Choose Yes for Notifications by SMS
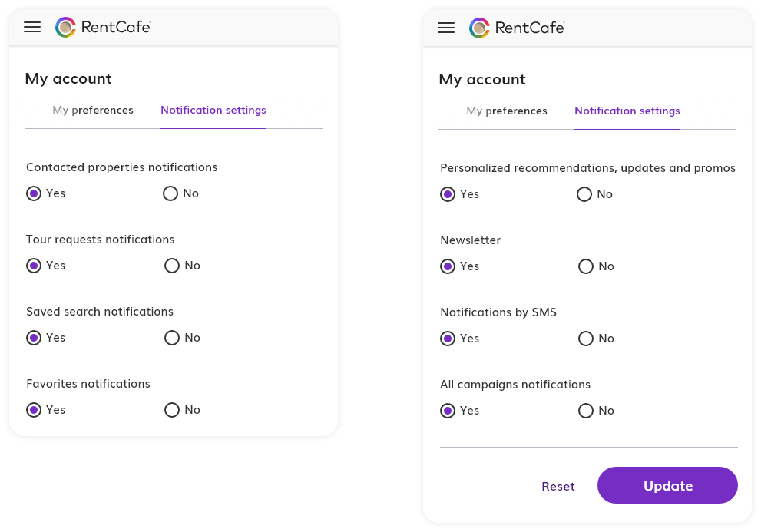 point(448,339)
